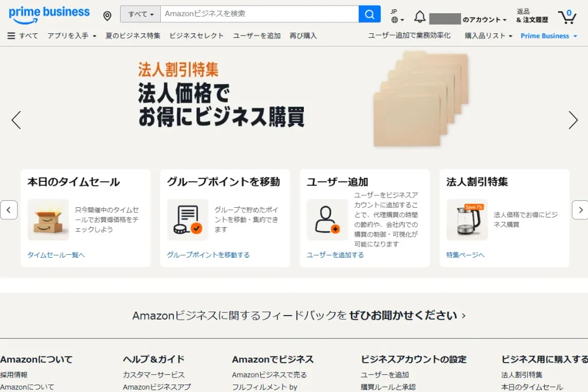Click グループポイントを移動する link
The width and height of the screenshot is (588, 392).
[x=208, y=255]
